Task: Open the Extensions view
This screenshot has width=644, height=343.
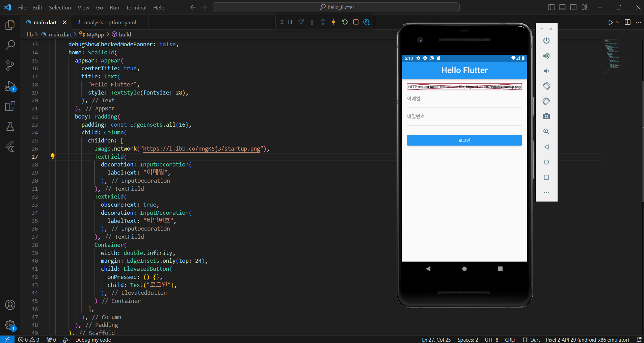Action: (10, 106)
